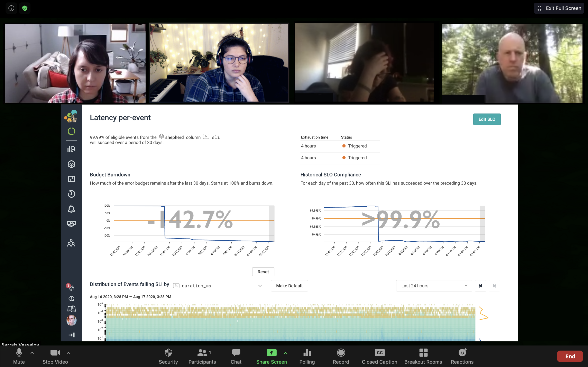Image resolution: width=588 pixels, height=367 pixels.
Task: Click Make Default button for duration_ms
Action: (289, 285)
